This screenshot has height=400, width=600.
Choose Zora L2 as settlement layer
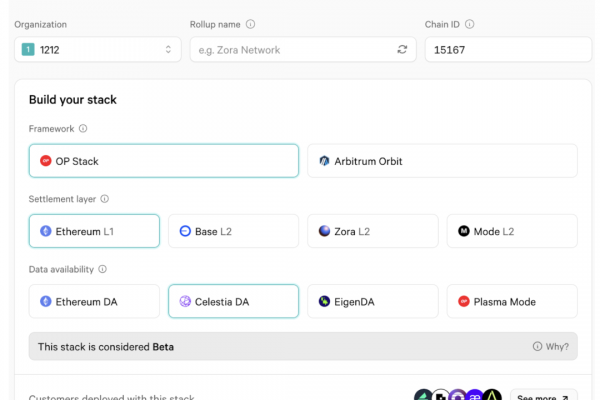pyautogui.click(x=373, y=231)
